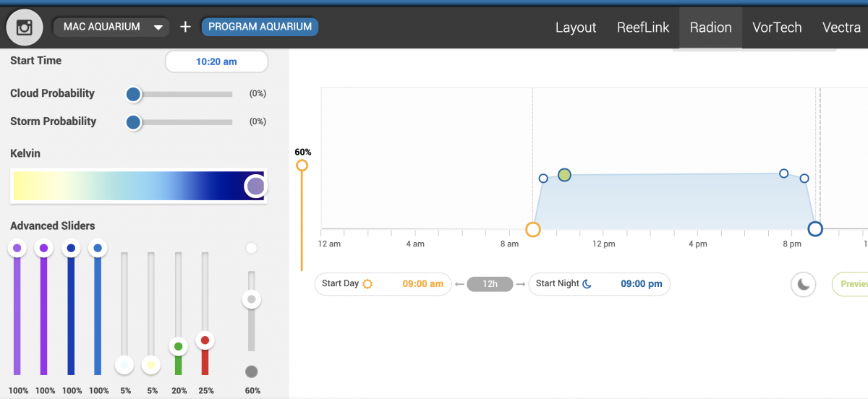This screenshot has width=868, height=399.
Task: Click the gray dot below brightness slider
Action: [x=252, y=372]
